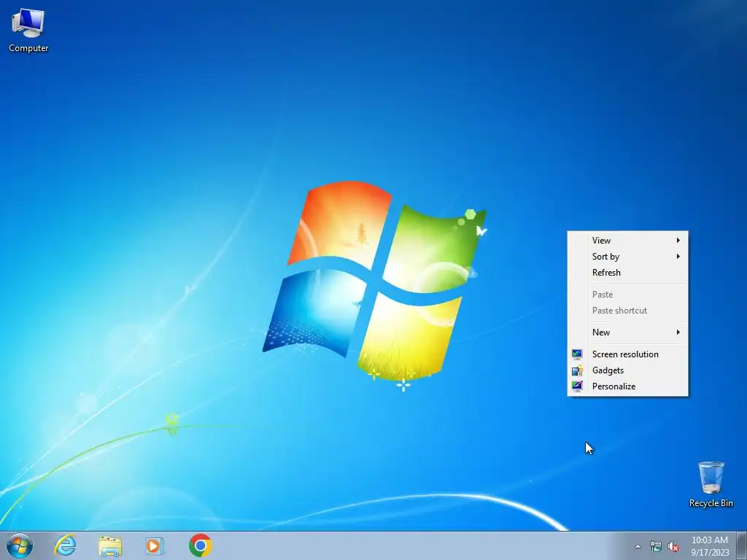The width and height of the screenshot is (747, 560).
Task: Expand the Sort by submenu
Action: pos(628,257)
